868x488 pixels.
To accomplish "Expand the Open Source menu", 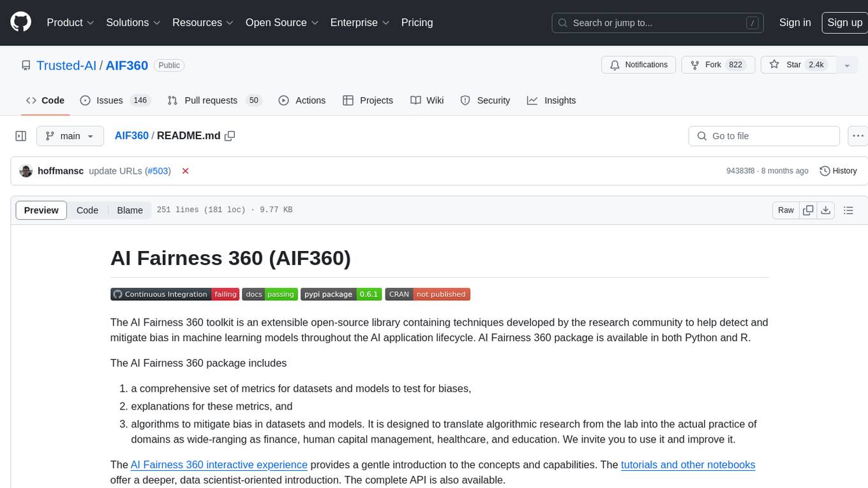I will click(281, 22).
